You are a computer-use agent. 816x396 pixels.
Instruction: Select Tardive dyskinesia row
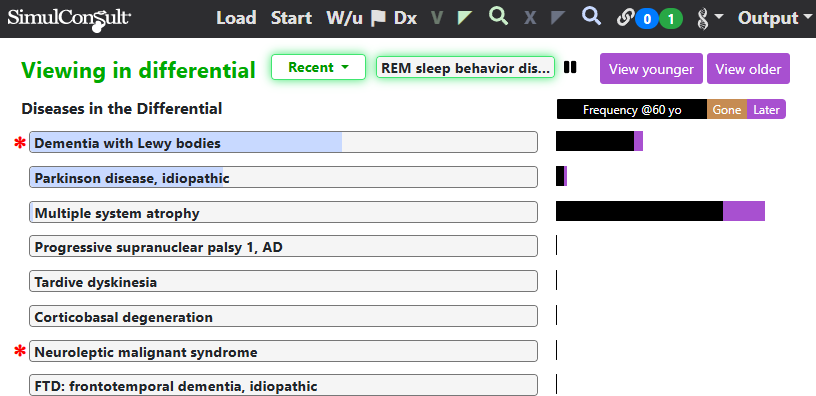click(x=283, y=282)
